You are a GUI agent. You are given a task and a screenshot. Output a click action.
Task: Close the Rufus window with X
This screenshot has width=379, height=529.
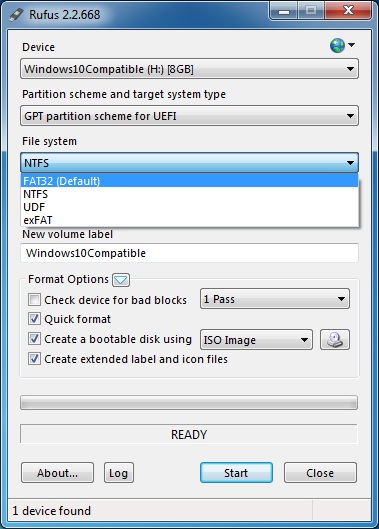348,11
